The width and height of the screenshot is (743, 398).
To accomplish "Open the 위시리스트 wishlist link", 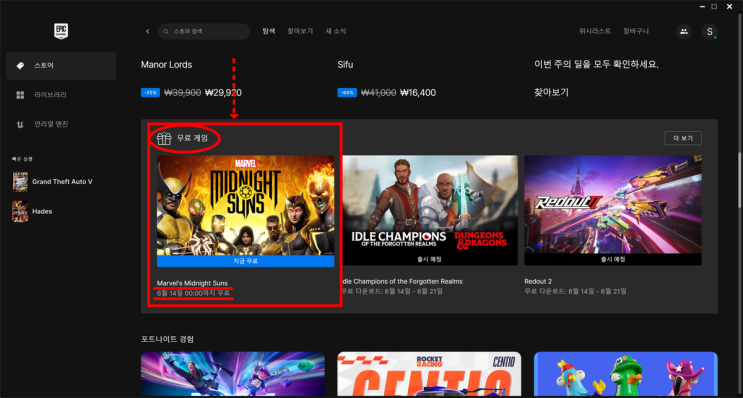I will pos(595,31).
